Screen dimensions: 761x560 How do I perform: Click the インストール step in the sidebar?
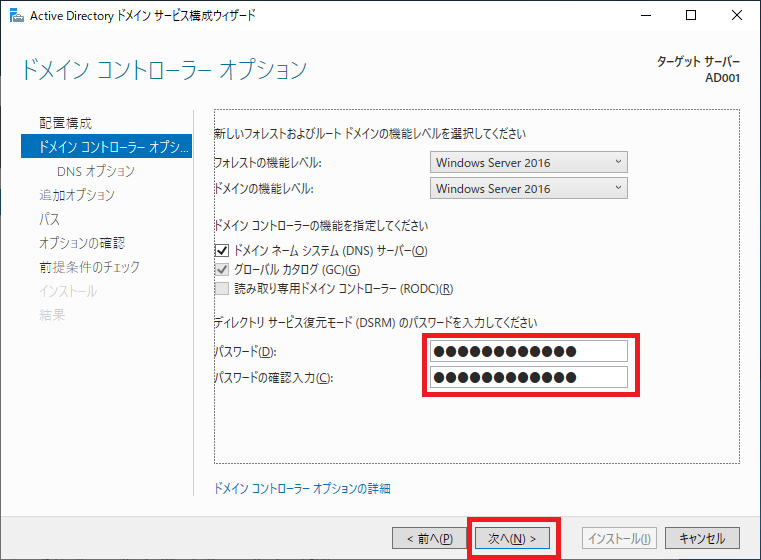68,291
